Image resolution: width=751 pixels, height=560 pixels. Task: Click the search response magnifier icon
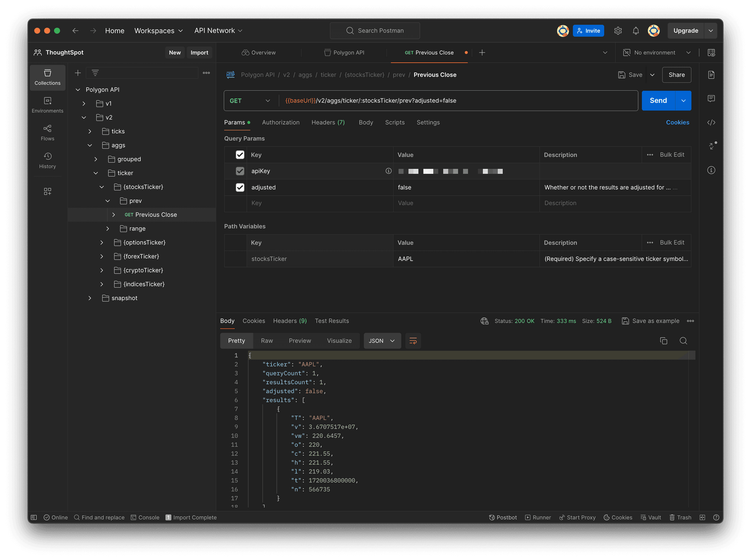(x=683, y=341)
